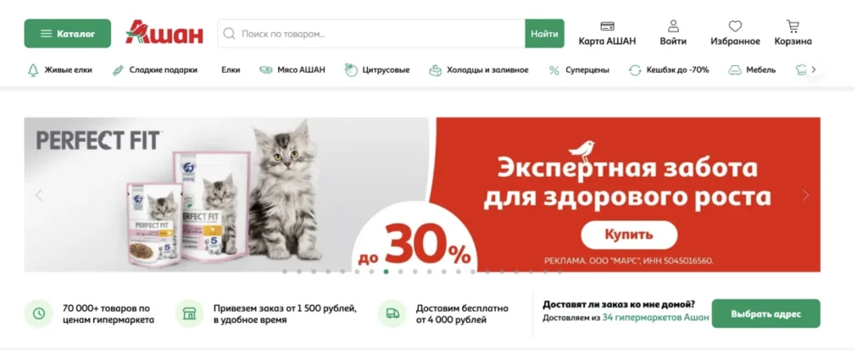The width and height of the screenshot is (868, 360).
Task: Show next banner with right arrow
Action: pos(805,195)
